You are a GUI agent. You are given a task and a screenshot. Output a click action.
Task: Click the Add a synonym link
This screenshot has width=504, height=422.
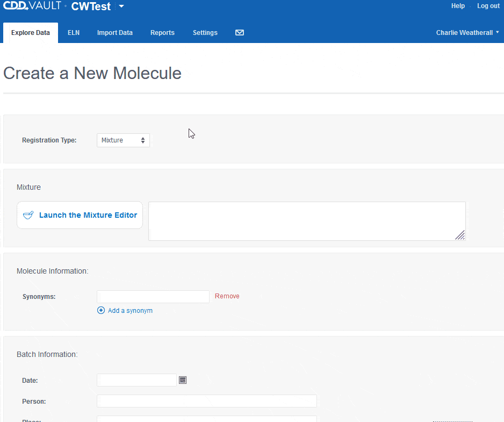pos(130,310)
